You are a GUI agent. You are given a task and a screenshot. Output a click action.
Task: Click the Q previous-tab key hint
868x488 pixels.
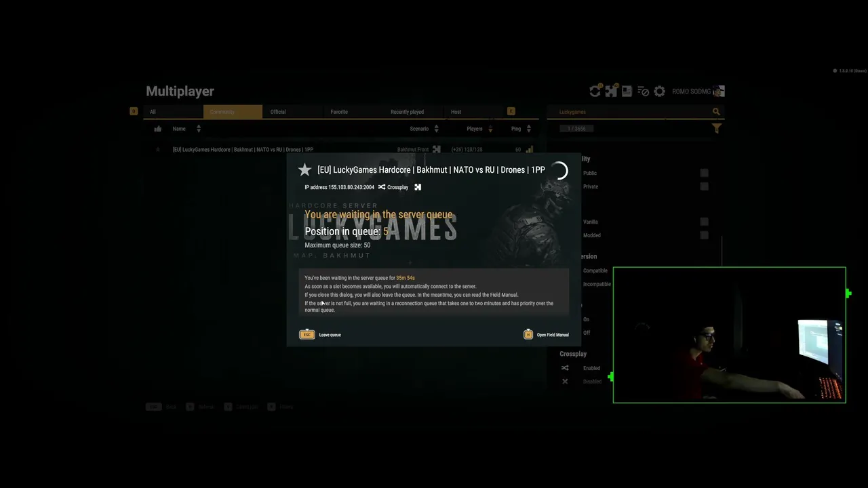pos(134,111)
